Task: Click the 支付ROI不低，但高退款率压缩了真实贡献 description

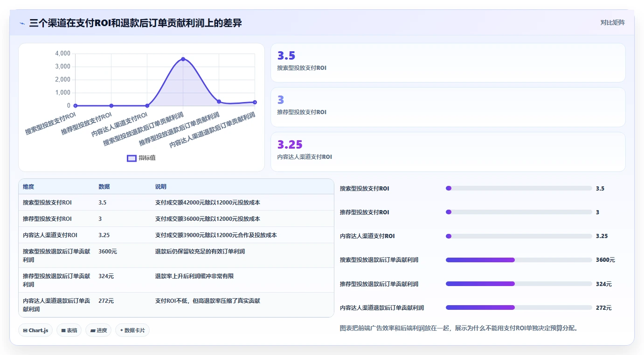Action: click(208, 301)
